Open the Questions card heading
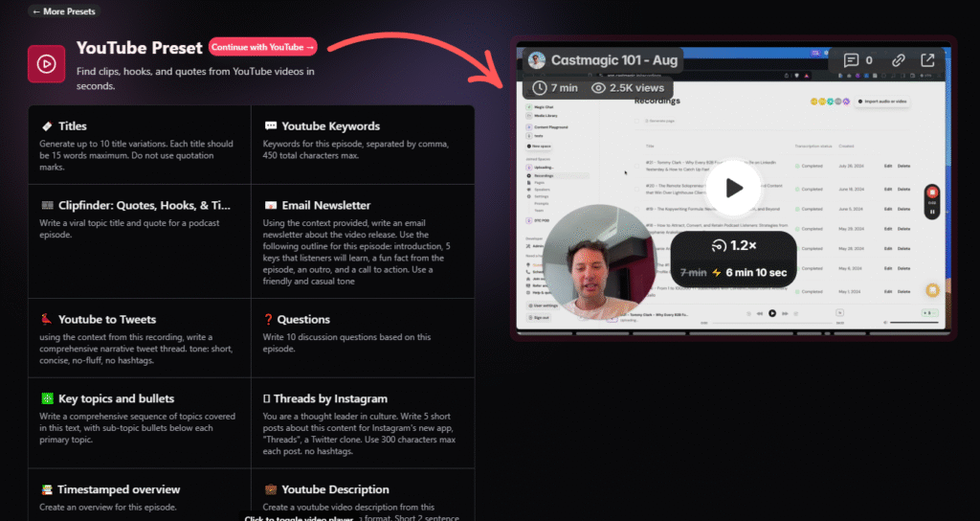Image resolution: width=980 pixels, height=521 pixels. 303,319
